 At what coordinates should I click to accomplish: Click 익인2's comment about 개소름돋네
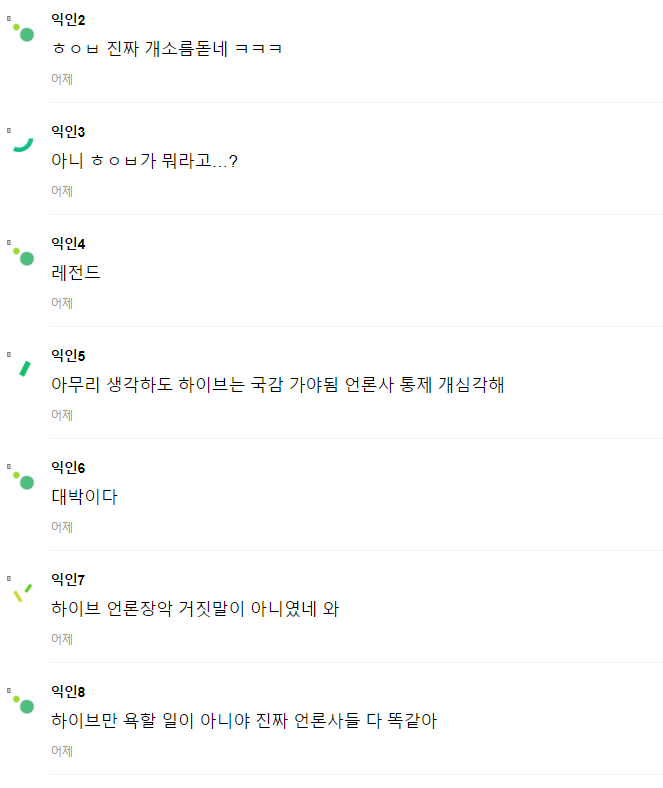pos(167,49)
